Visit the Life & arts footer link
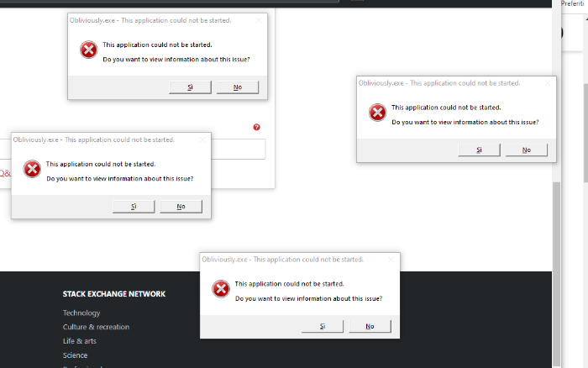 [80, 341]
